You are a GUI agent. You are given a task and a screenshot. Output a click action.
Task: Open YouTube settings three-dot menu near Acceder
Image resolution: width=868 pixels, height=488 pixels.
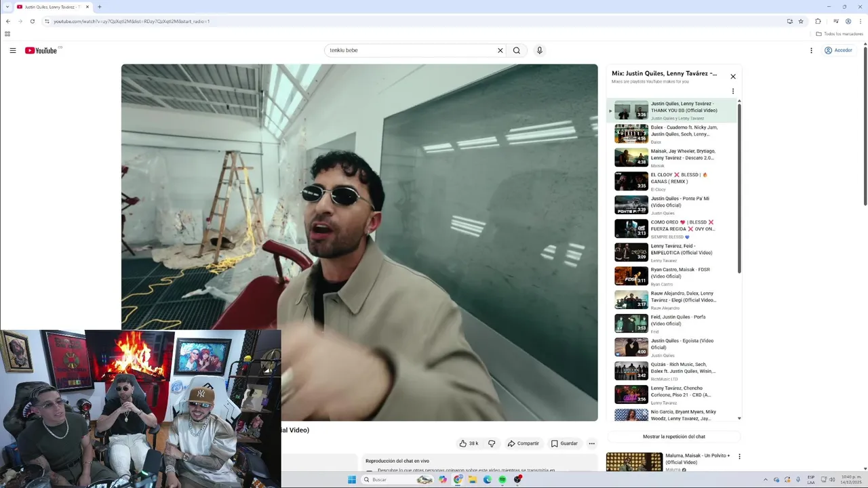click(x=811, y=50)
